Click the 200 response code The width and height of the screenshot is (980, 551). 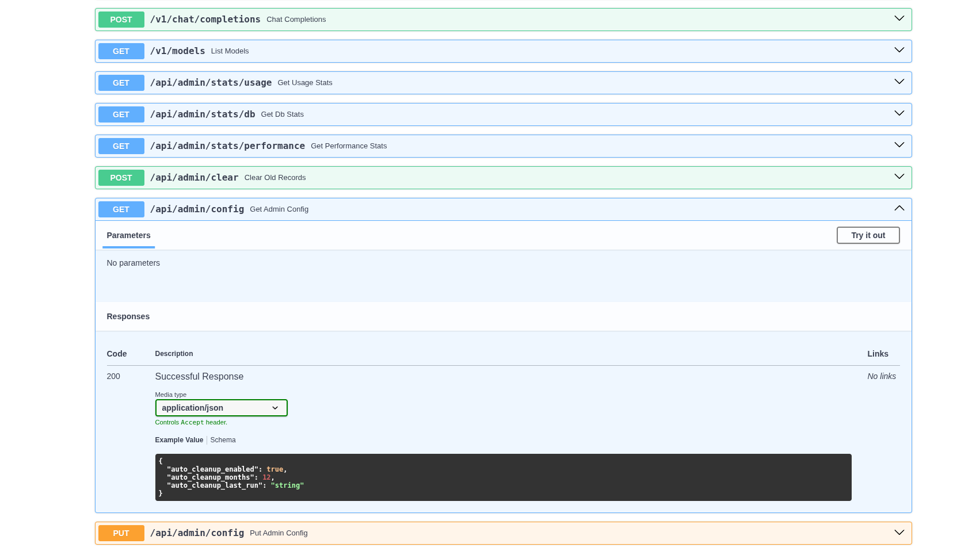pos(113,376)
